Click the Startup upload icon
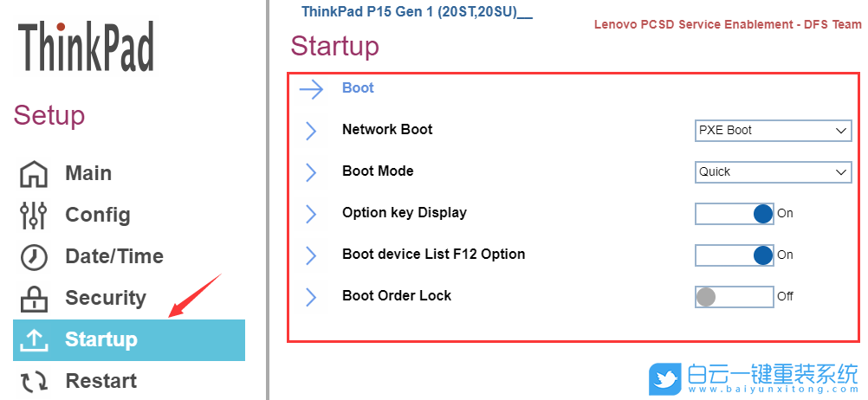Screen dimensions: 868x400 (x=34, y=339)
